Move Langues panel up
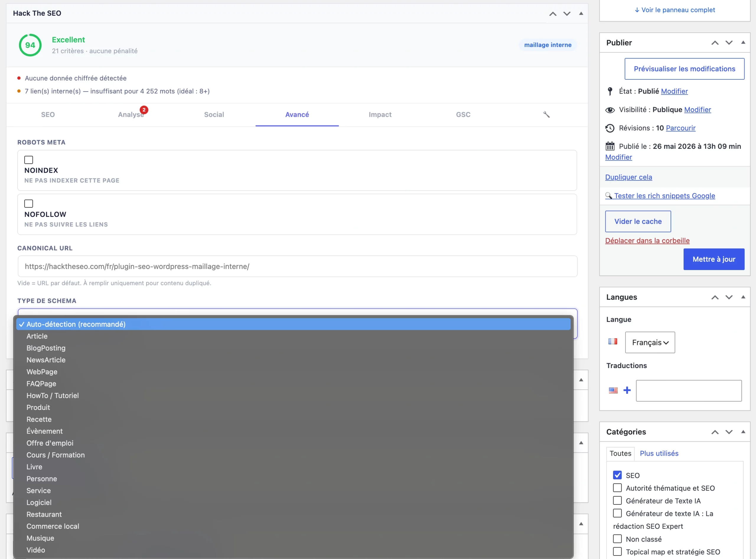Image resolution: width=756 pixels, height=559 pixels. [715, 297]
